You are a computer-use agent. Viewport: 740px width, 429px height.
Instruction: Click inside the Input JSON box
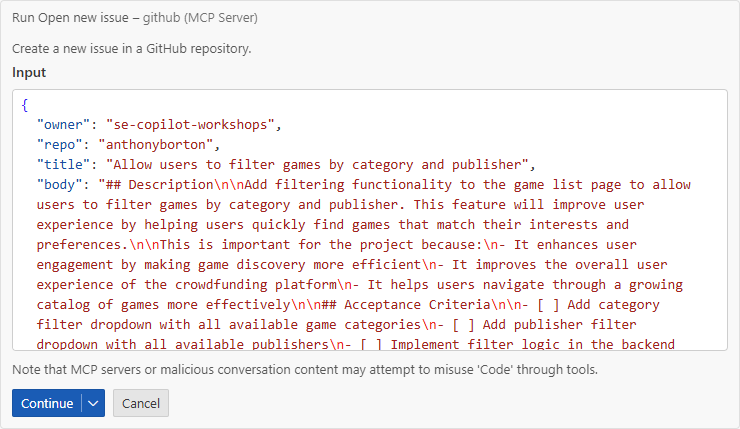tap(370, 220)
